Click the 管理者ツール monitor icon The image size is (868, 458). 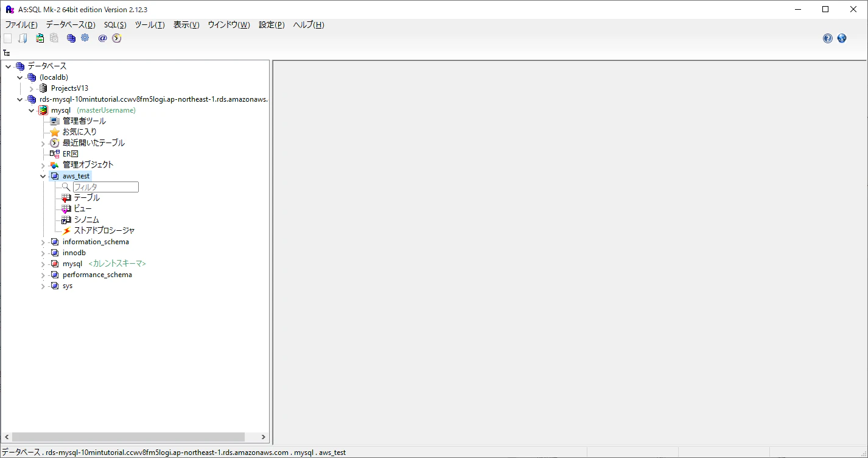pyautogui.click(x=55, y=121)
